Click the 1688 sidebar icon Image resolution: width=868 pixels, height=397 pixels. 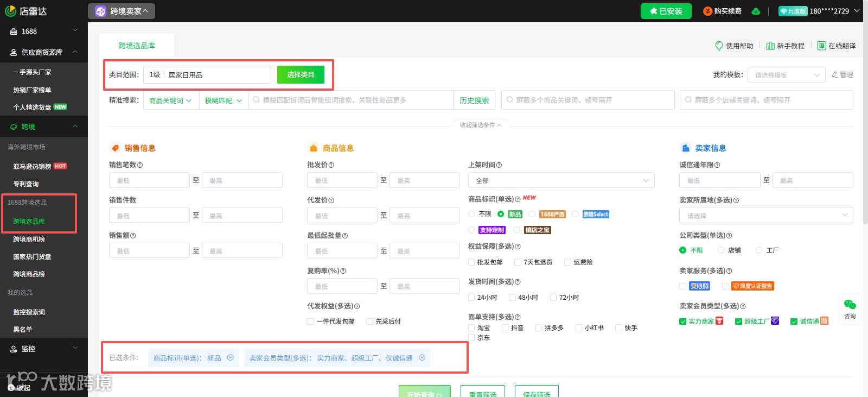click(14, 31)
